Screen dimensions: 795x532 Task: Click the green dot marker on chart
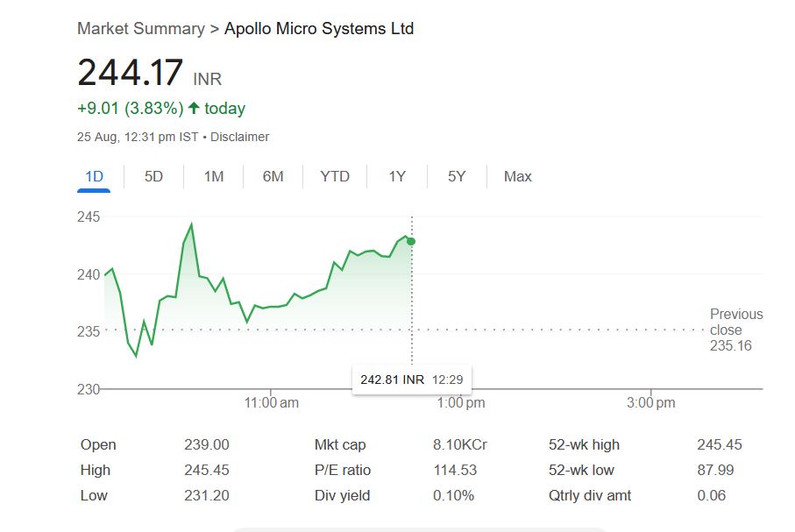[411, 241]
